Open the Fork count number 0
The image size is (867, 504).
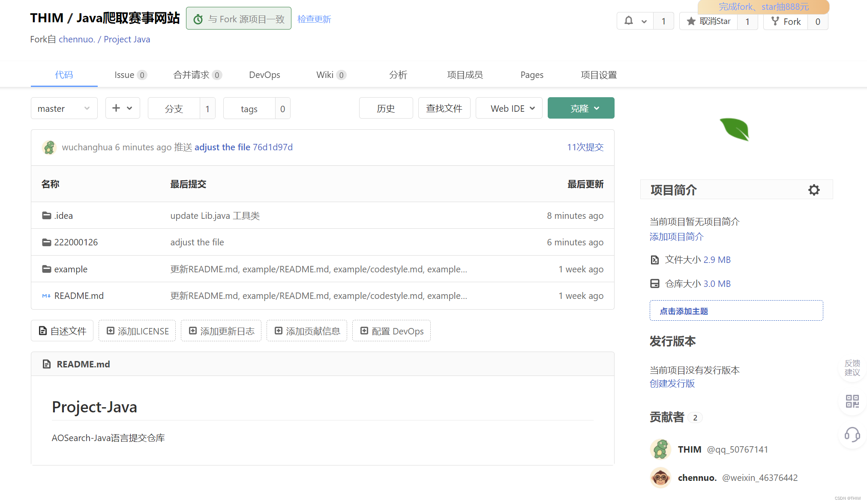tap(818, 21)
